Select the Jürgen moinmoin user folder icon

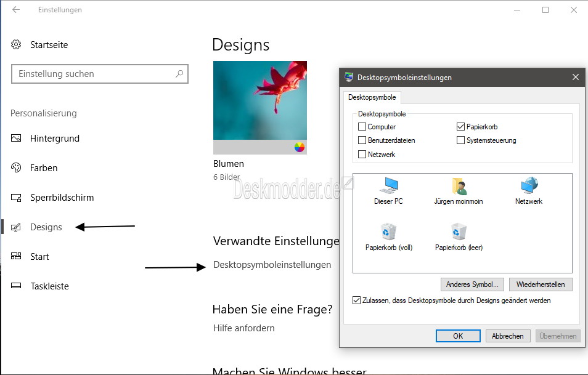(x=459, y=186)
